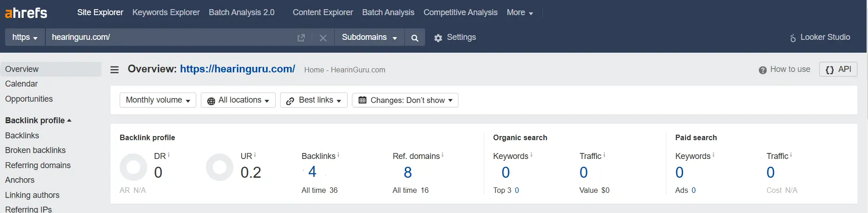This screenshot has height=213, width=868.
Task: Click the ahrefs logo
Action: click(26, 12)
